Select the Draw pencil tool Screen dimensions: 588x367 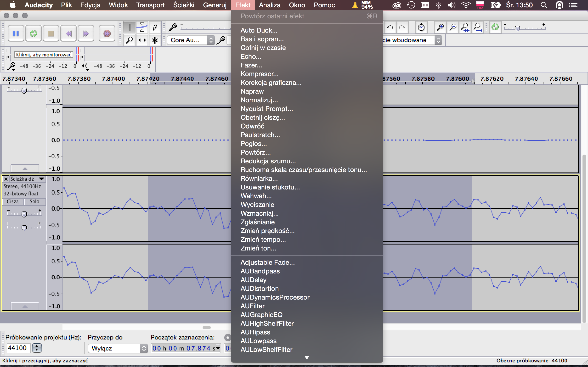point(155,28)
